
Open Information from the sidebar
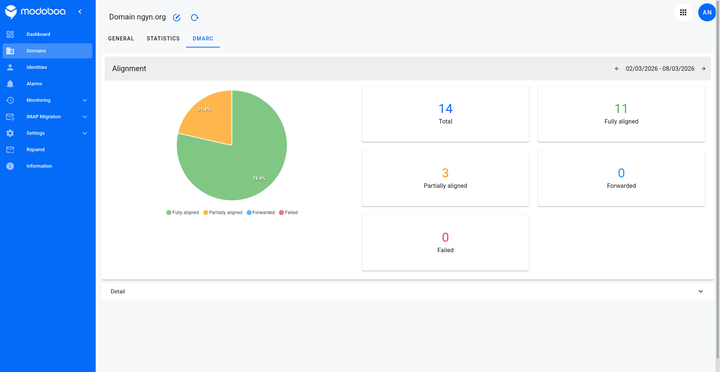47,166
